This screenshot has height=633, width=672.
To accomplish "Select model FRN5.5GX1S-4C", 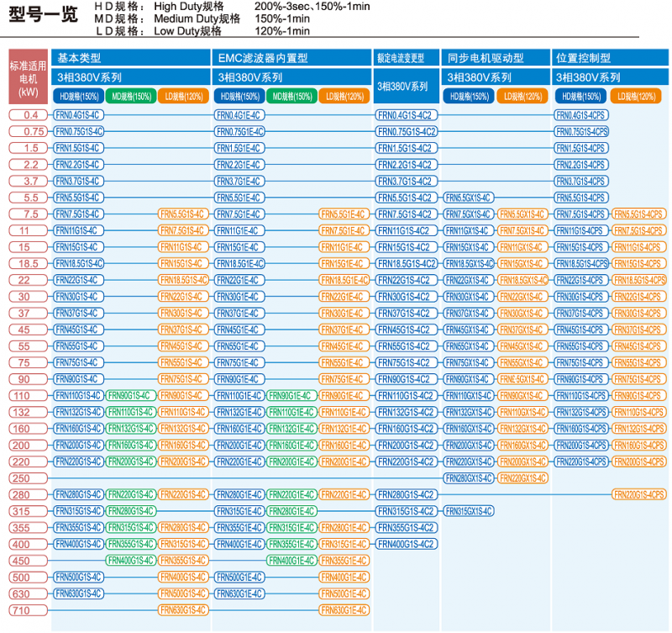I will tap(469, 198).
